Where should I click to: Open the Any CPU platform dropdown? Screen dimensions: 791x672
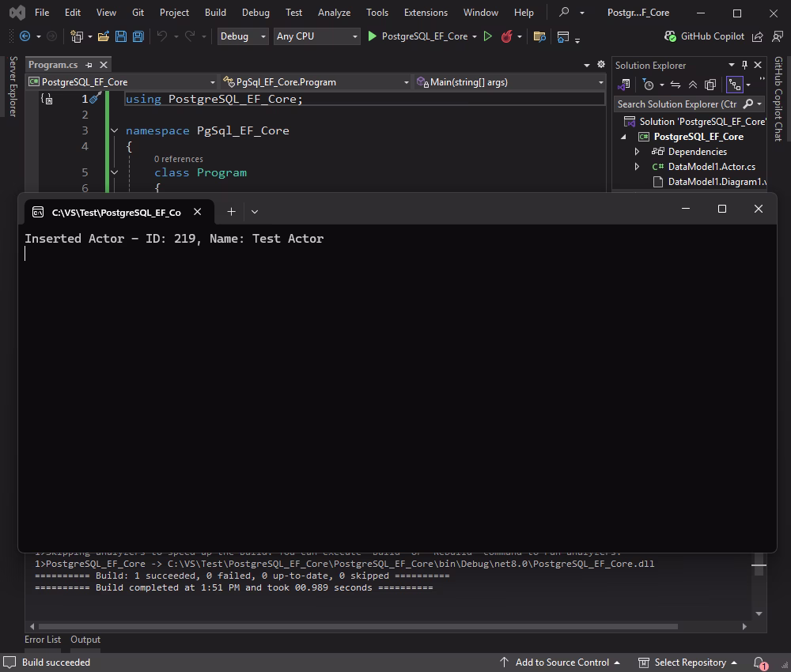click(316, 36)
